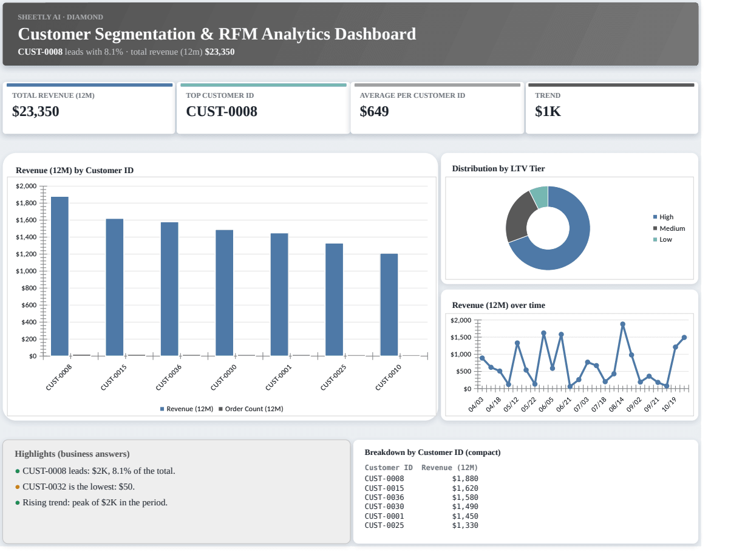The width and height of the screenshot is (745, 560).
Task: Click the first data point at 04/03
Action: click(x=482, y=358)
